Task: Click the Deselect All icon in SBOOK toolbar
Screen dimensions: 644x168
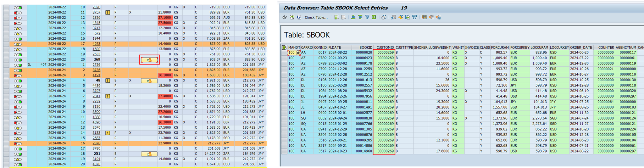Action: (x=344, y=17)
